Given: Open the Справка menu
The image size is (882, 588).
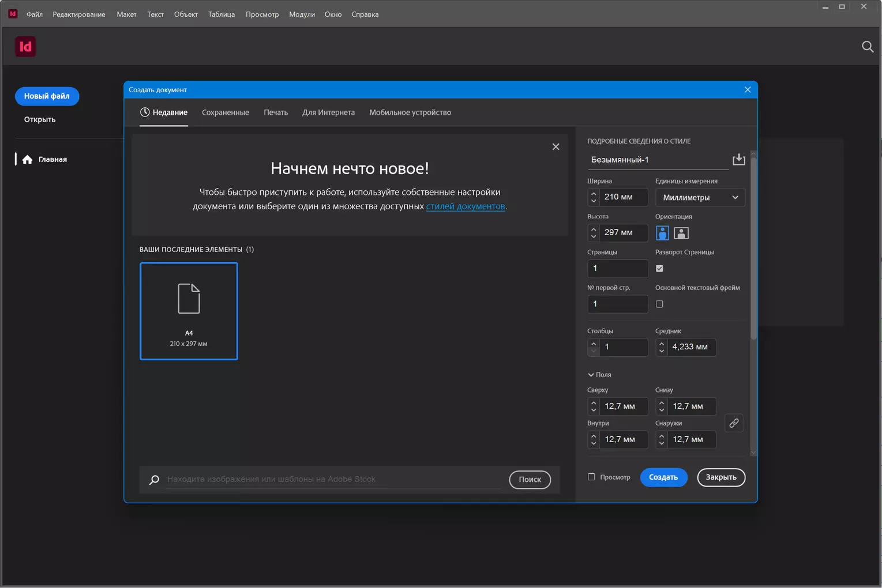Looking at the screenshot, I should [365, 14].
